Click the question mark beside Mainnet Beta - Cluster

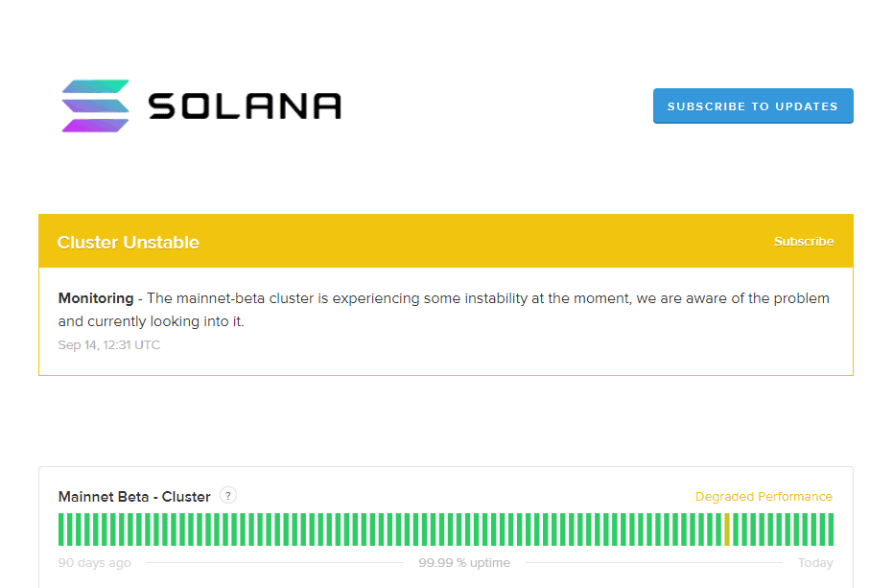coord(228,495)
